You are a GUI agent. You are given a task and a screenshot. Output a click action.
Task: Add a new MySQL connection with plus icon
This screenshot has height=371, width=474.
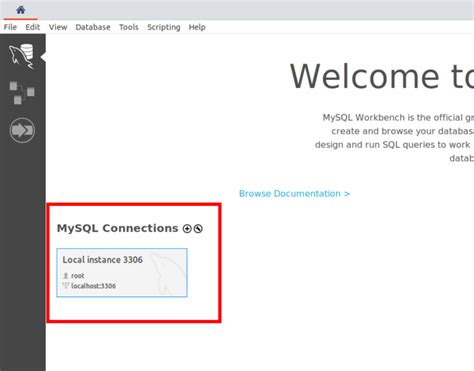tap(187, 229)
